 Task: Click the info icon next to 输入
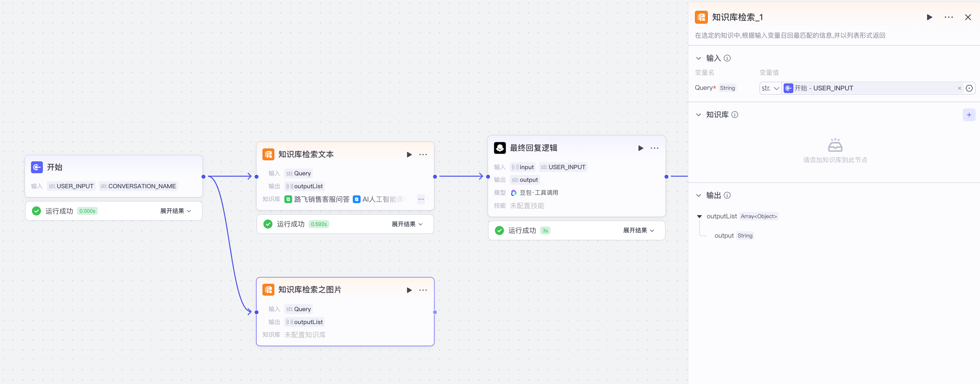(x=727, y=58)
